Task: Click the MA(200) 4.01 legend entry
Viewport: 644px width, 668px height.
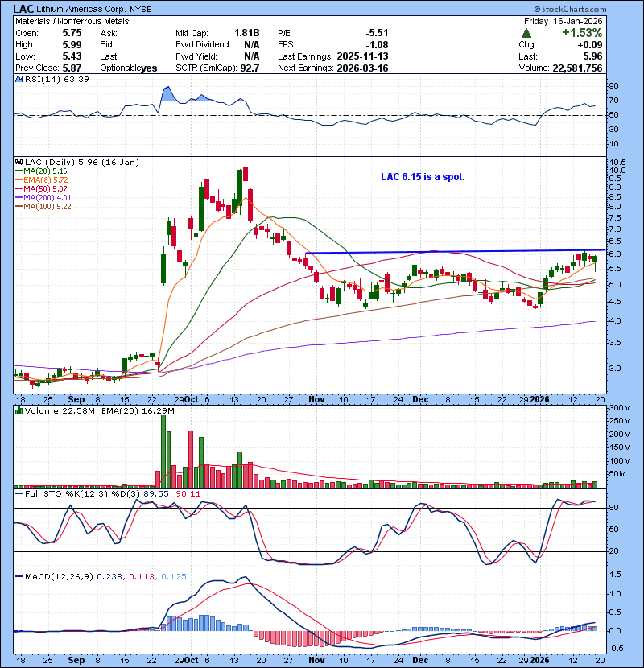Action: click(x=43, y=198)
